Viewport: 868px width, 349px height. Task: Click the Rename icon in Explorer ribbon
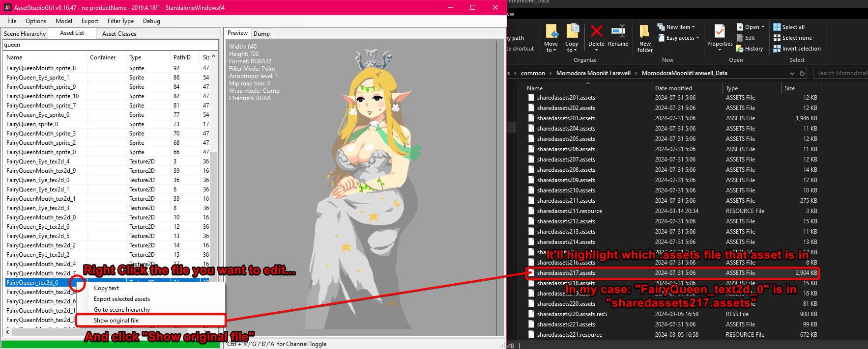(618, 31)
